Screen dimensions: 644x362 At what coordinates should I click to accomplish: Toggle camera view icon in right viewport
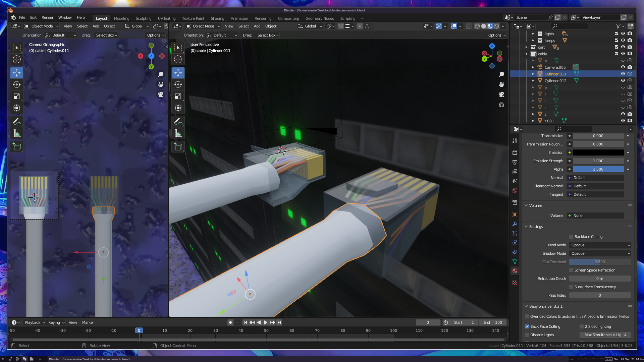pyautogui.click(x=501, y=95)
